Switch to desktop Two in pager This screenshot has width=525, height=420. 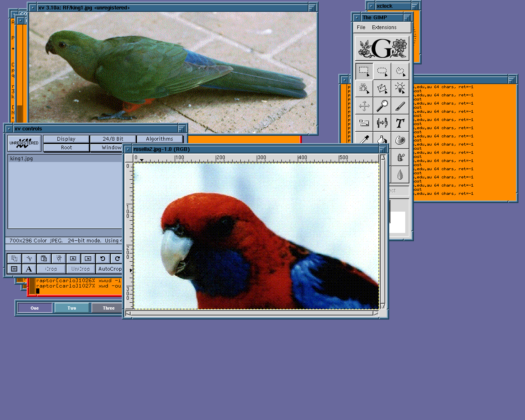pyautogui.click(x=72, y=308)
